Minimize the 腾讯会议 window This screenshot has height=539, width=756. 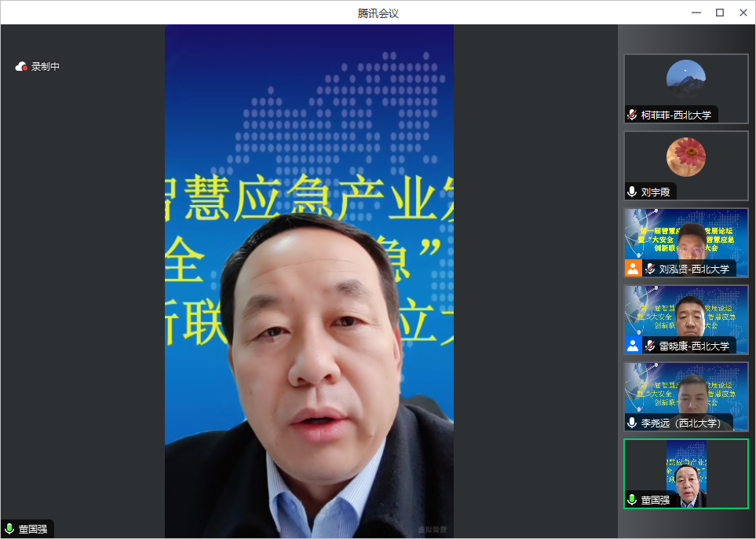(x=696, y=13)
